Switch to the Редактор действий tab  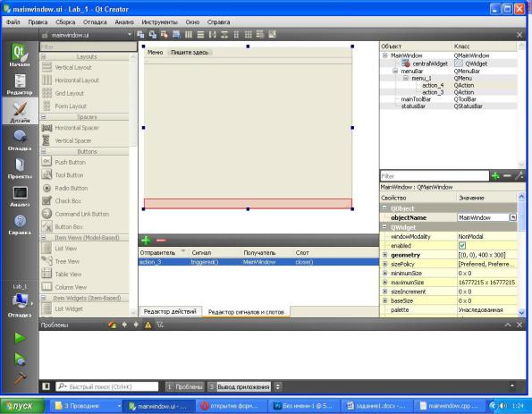point(170,311)
